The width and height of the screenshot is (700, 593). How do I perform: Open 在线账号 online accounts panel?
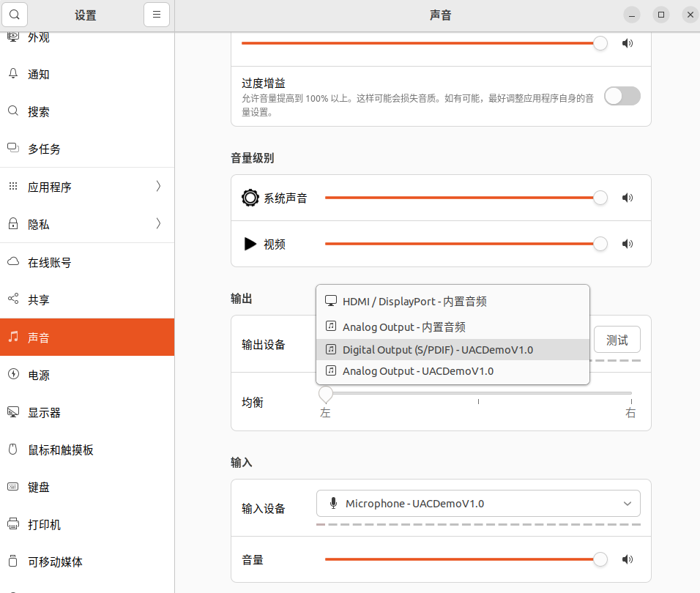click(87, 262)
